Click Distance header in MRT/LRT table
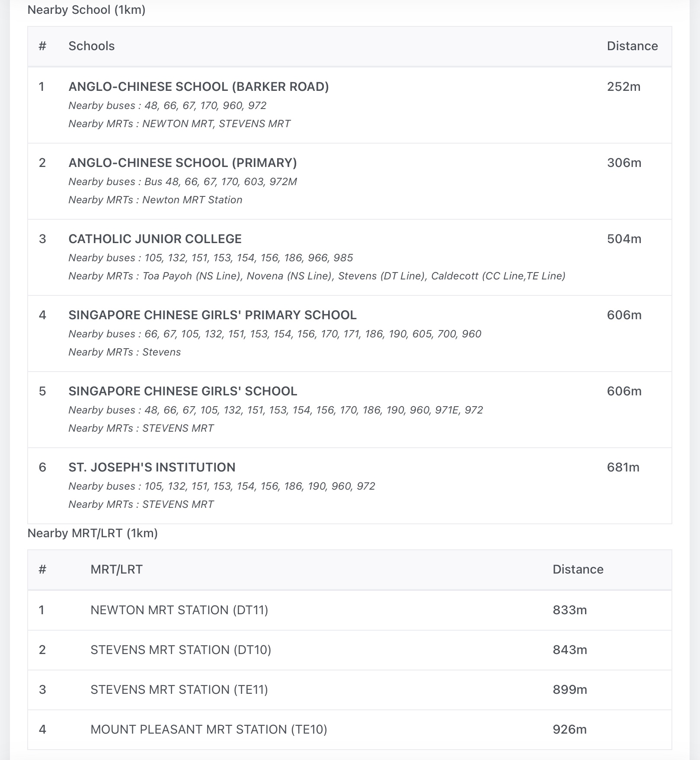This screenshot has width=700, height=760. point(578,569)
